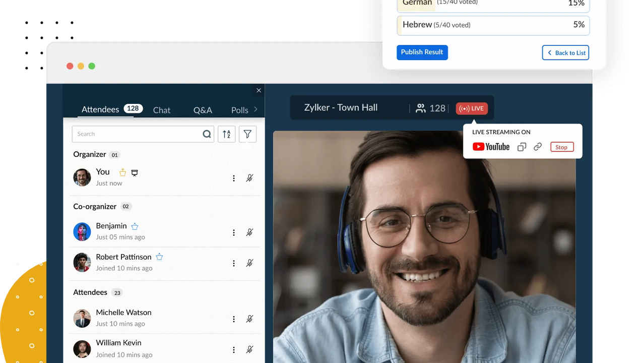Viewport: 644px width, 363px height.
Task: Click the Attendees 23 section heading
Action: coord(90,292)
